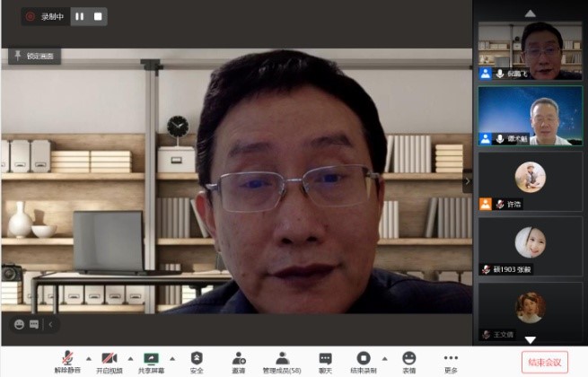Open the Security (安全) options
Screen dimensions: 588x377
tap(197, 361)
